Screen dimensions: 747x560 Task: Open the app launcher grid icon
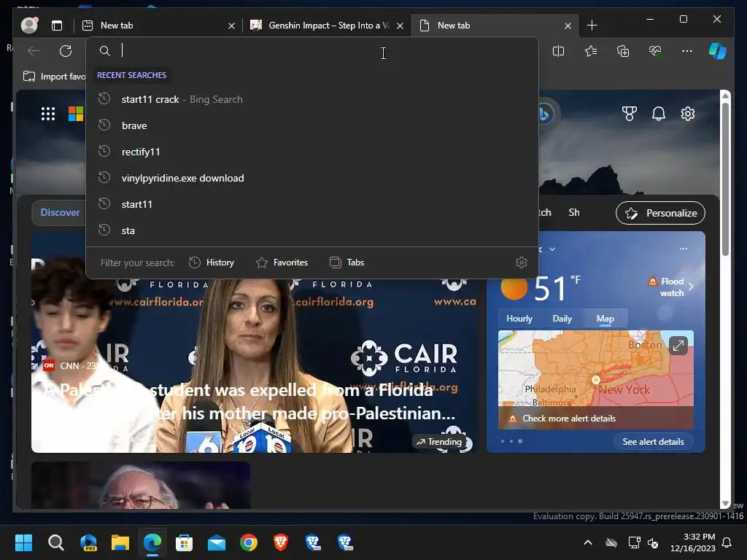point(47,114)
